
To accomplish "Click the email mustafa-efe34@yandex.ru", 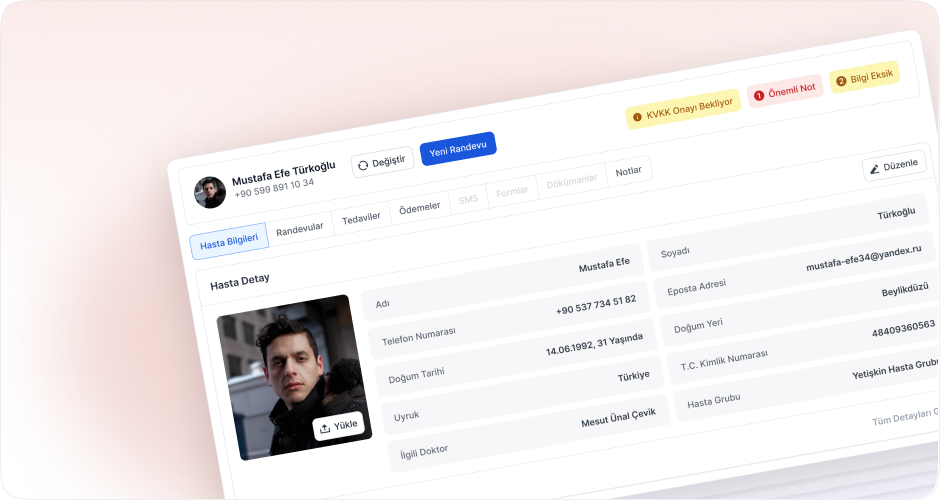I will coord(864,258).
